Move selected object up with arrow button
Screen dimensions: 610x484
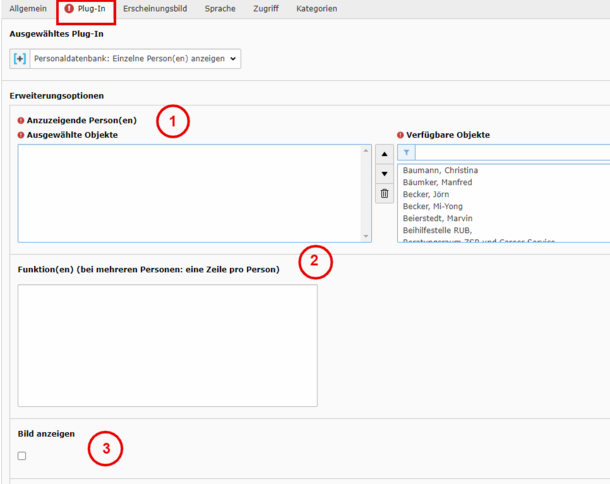click(x=384, y=154)
